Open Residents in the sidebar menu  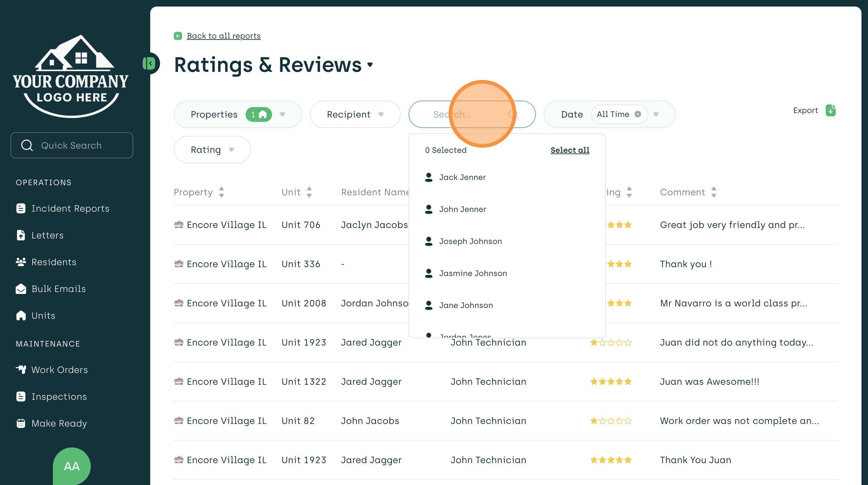tap(54, 262)
